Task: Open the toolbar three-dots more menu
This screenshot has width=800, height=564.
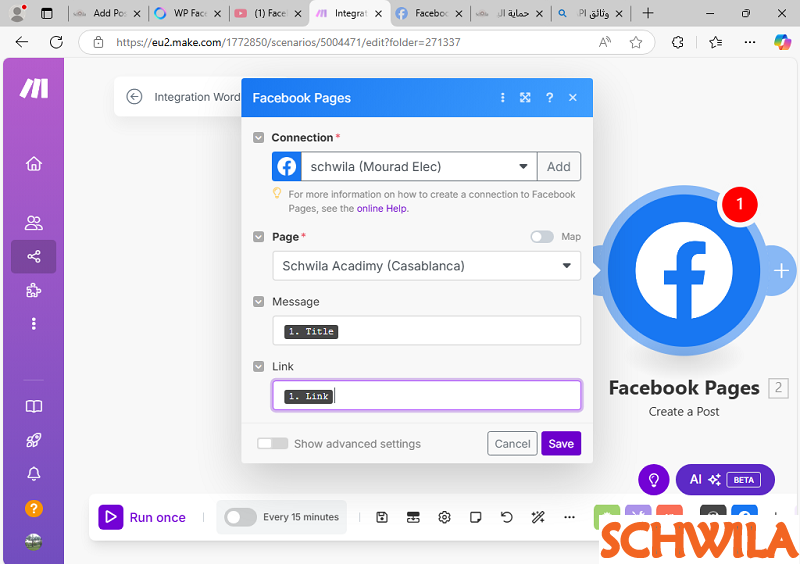Action: 569,518
